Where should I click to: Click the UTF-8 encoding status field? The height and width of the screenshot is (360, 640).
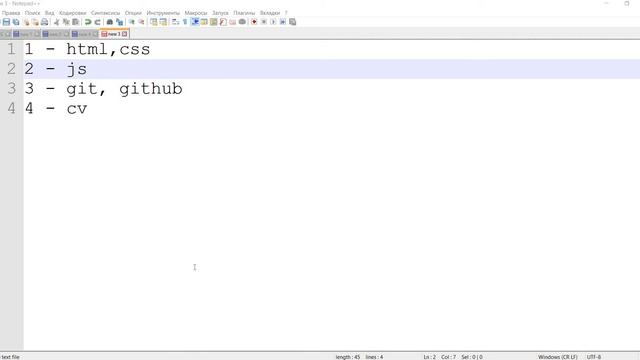click(594, 357)
